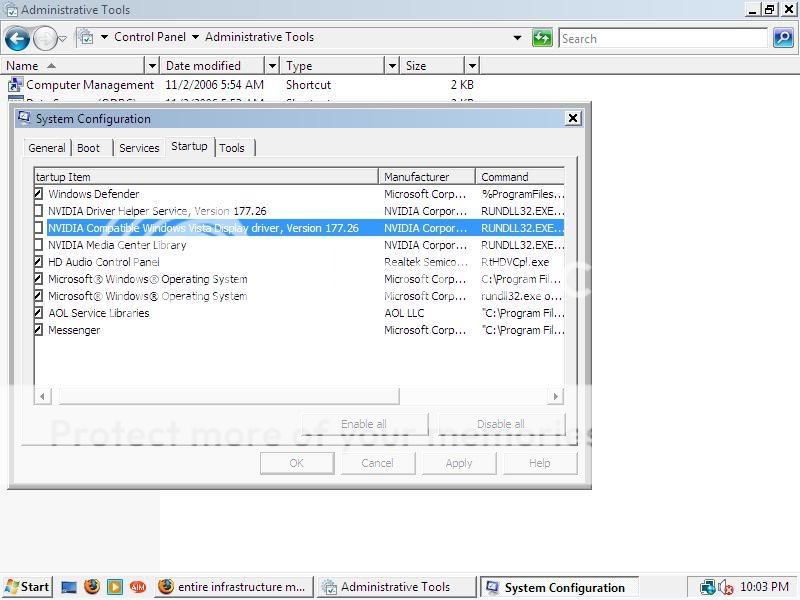Screen dimensions: 800x600
Task: Click the muted volume tray icon
Action: (x=726, y=588)
